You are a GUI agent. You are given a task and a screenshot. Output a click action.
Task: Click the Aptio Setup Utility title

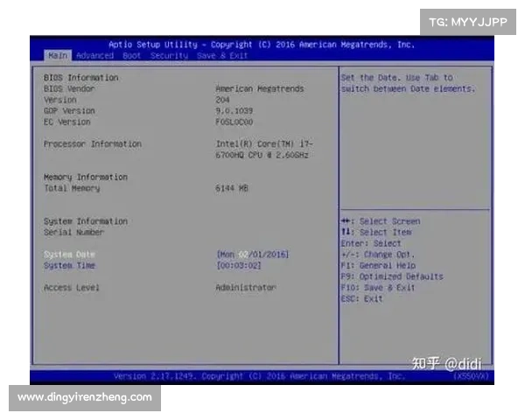(262, 45)
